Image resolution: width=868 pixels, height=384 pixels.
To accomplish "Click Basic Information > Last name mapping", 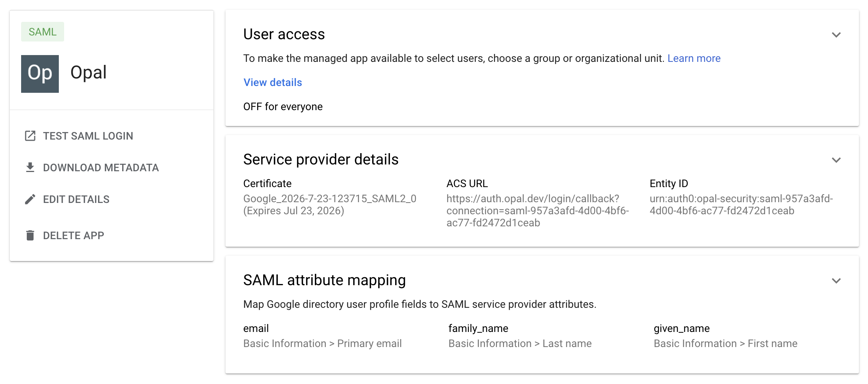I will pos(520,343).
